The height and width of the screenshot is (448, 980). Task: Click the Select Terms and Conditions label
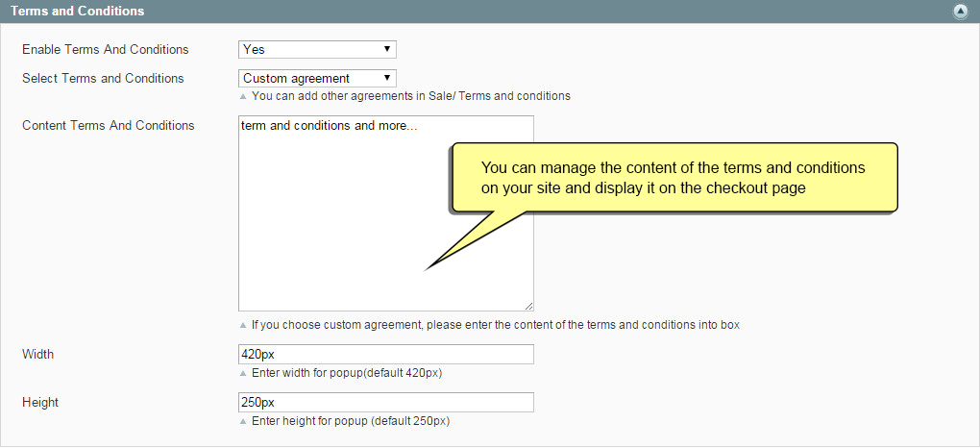pos(103,78)
